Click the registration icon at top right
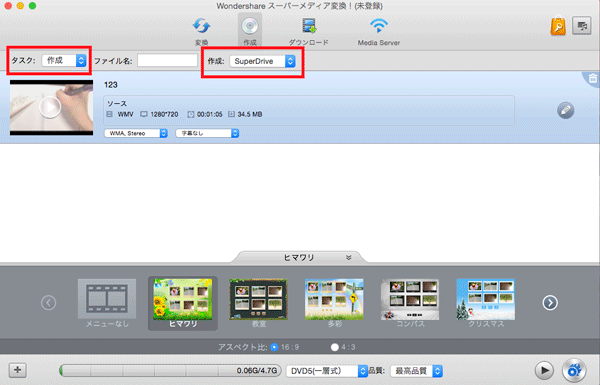This screenshot has width=600, height=385. 582,26
